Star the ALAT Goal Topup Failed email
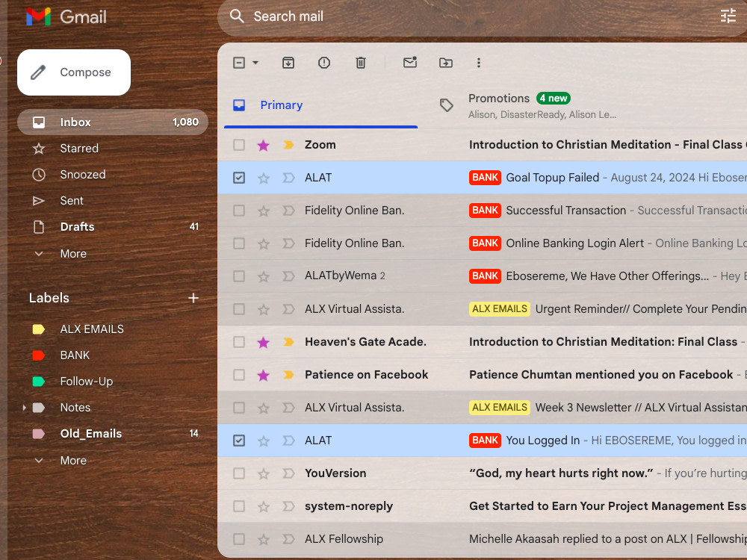This screenshot has height=560, width=747. click(x=264, y=178)
